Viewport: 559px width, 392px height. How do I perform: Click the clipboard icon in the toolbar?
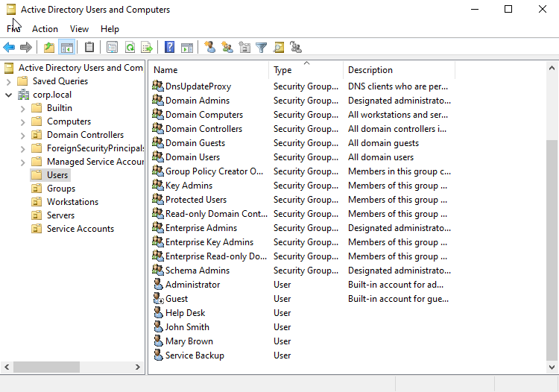coord(89,47)
